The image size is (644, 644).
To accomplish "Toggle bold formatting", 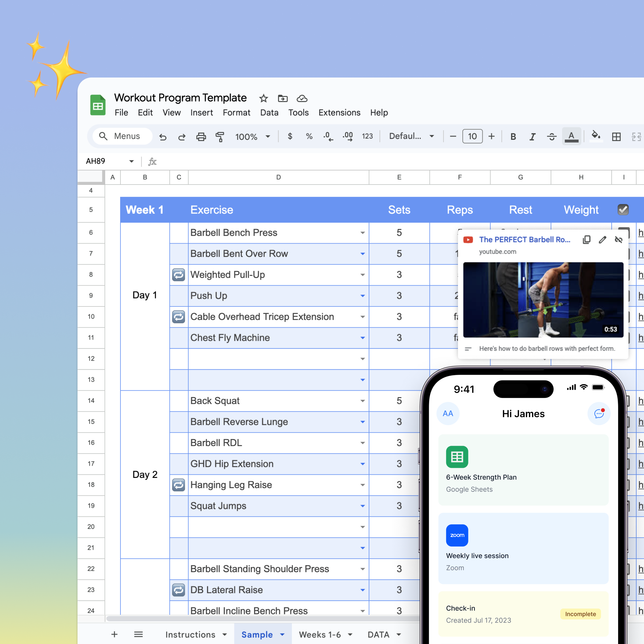I will (x=513, y=137).
